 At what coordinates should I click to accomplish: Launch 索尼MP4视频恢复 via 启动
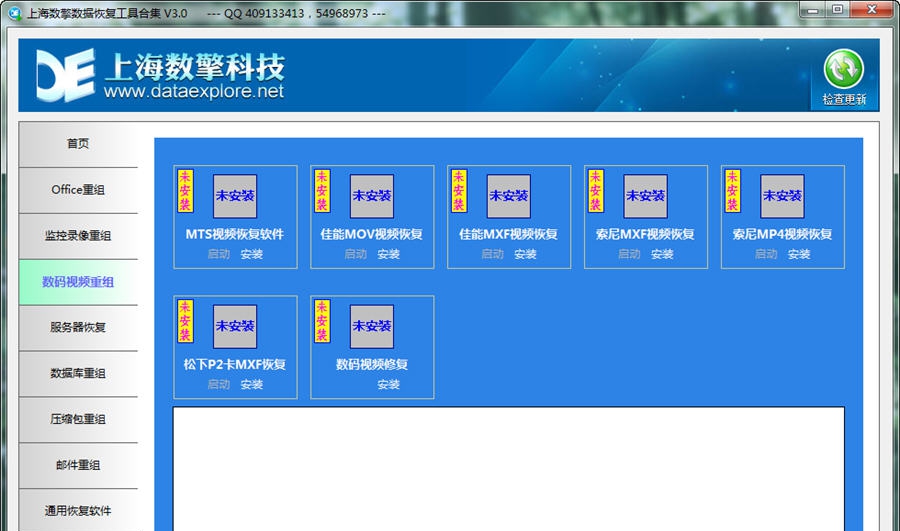766,254
